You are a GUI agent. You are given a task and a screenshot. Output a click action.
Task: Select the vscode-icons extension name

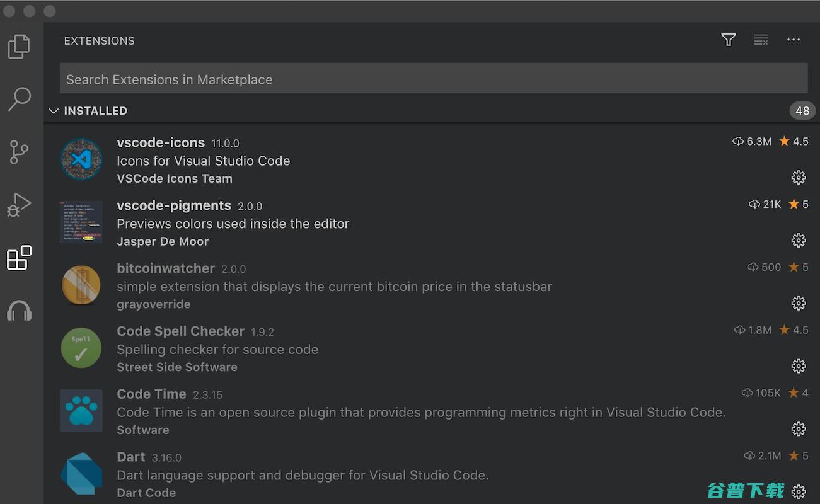point(161,142)
